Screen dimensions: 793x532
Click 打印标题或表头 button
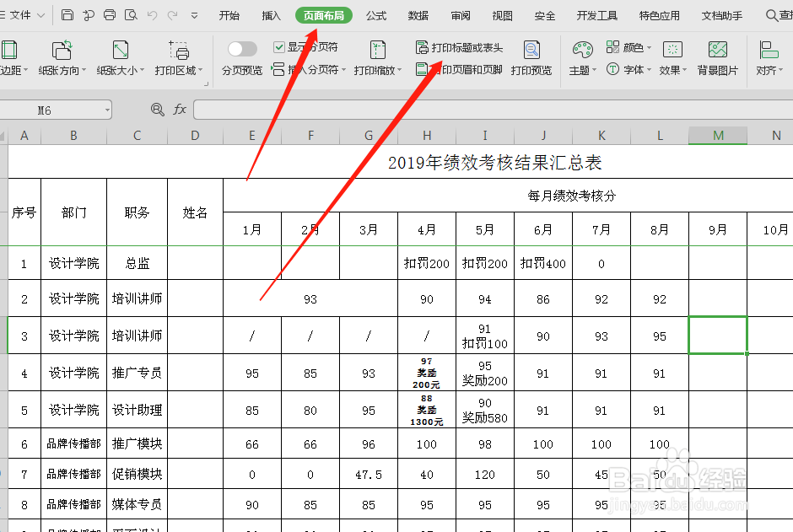click(x=459, y=47)
